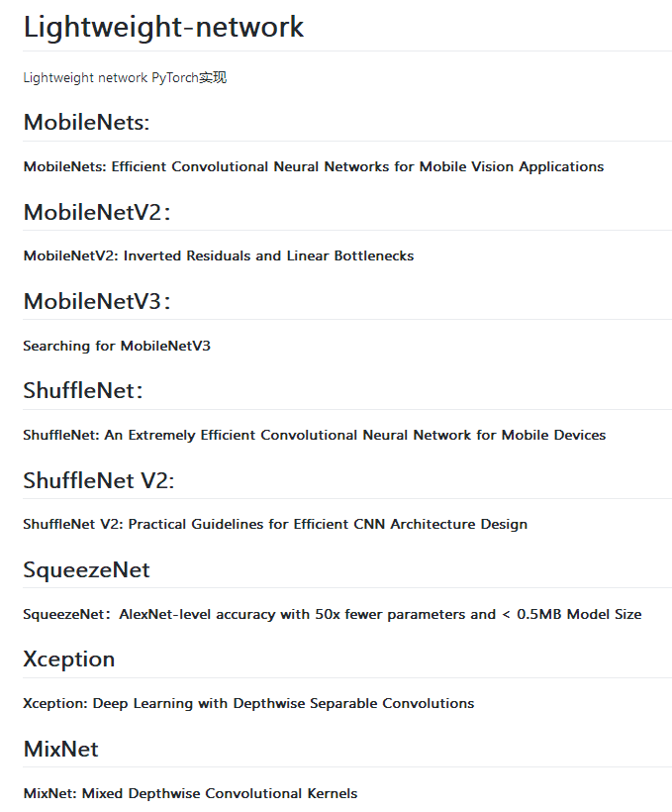Open the 'Searching for MobileNetV3' paper title
Viewport: 672px width, 812px height.
pyautogui.click(x=117, y=346)
